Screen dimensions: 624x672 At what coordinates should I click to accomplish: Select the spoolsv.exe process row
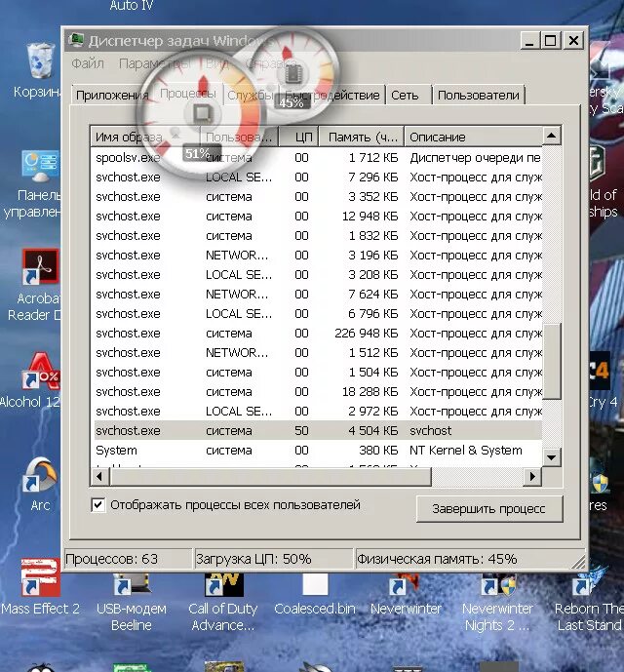316,157
